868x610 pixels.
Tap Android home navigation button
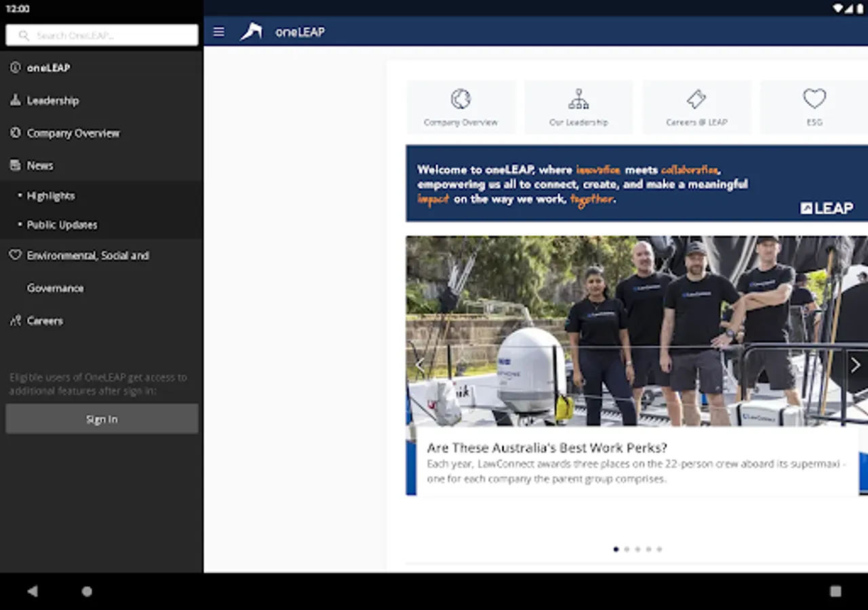[x=87, y=591]
